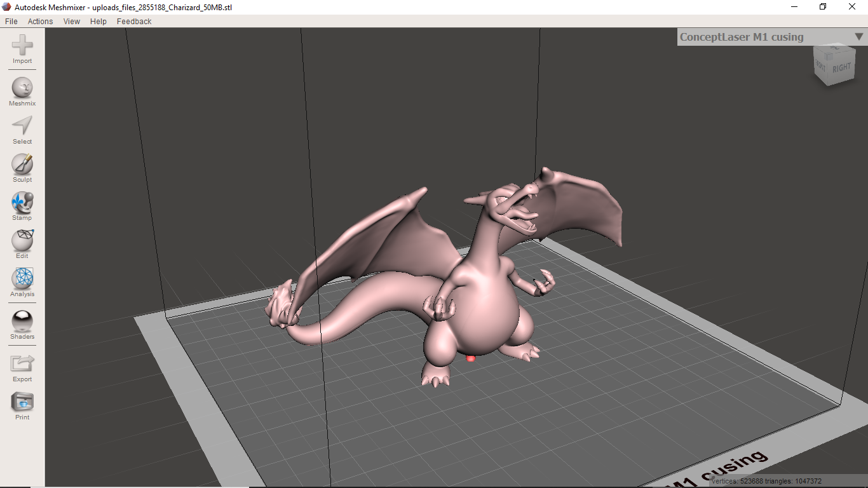
Task: Open the Feedback menu
Action: 134,21
